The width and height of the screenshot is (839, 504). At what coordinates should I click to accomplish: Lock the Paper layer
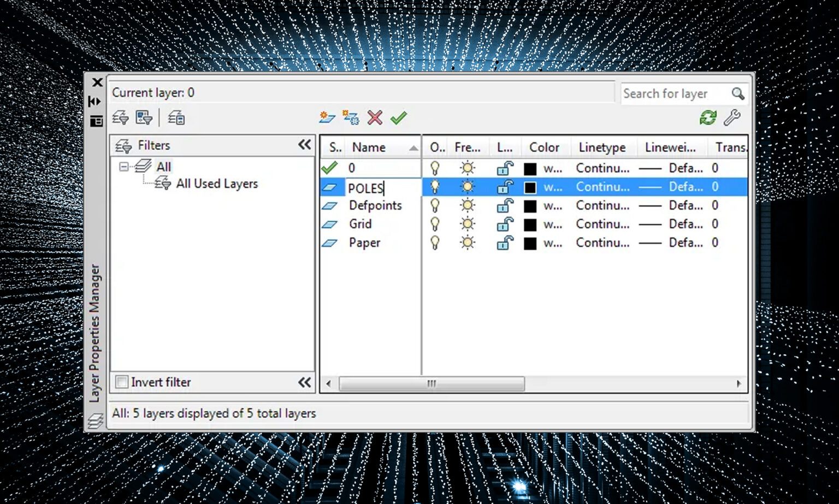pyautogui.click(x=504, y=243)
